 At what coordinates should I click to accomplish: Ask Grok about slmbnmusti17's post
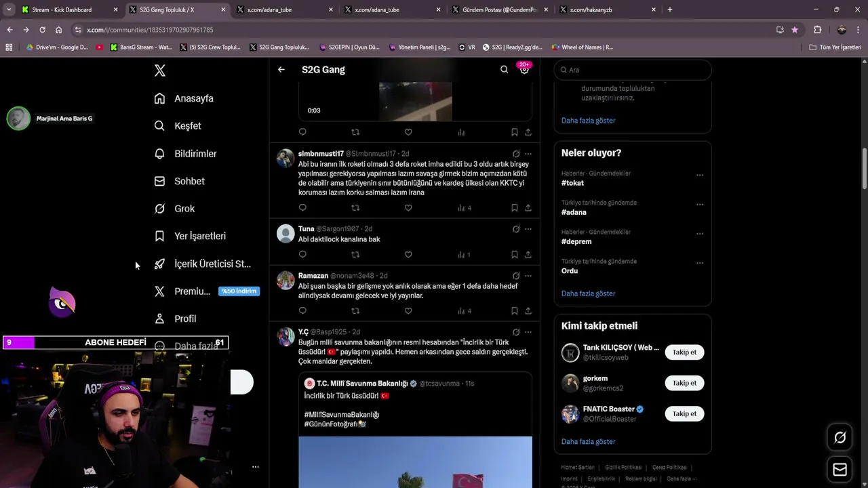coord(516,154)
